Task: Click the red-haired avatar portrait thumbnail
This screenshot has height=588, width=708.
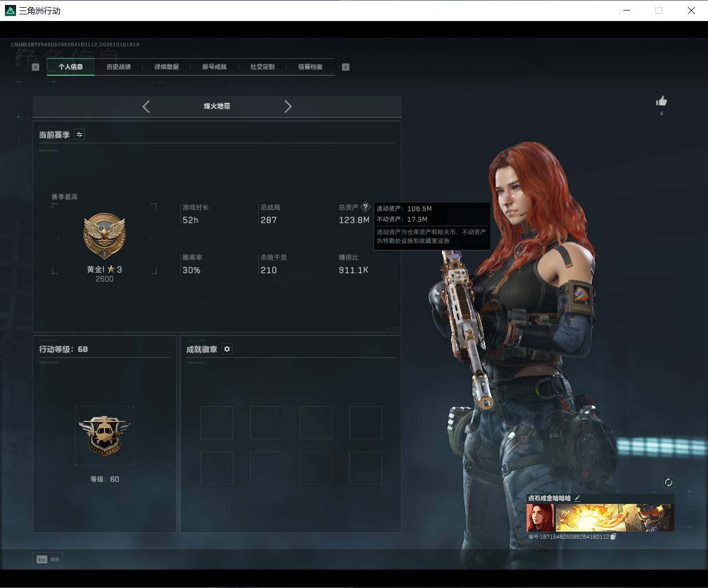Action: (540, 517)
